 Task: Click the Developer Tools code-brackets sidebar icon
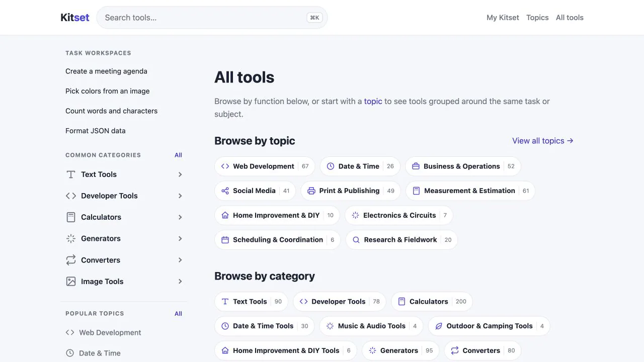click(x=71, y=196)
